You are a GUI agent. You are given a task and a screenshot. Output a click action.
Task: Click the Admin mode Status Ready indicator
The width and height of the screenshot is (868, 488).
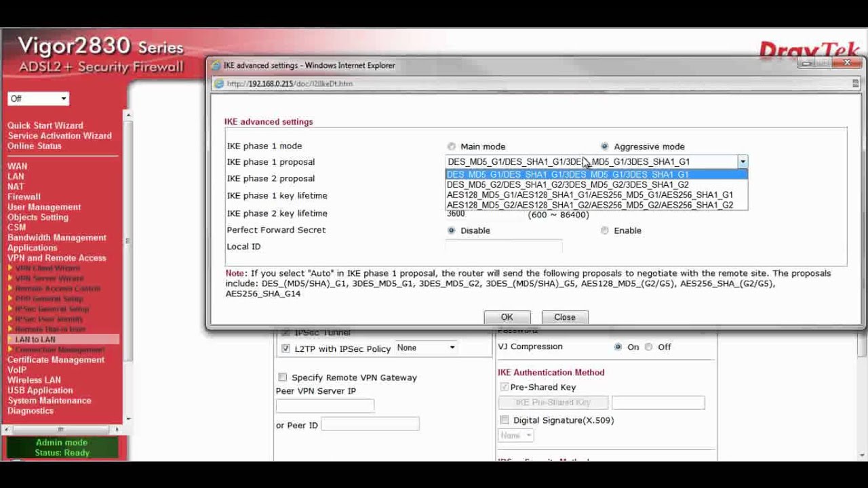(62, 447)
